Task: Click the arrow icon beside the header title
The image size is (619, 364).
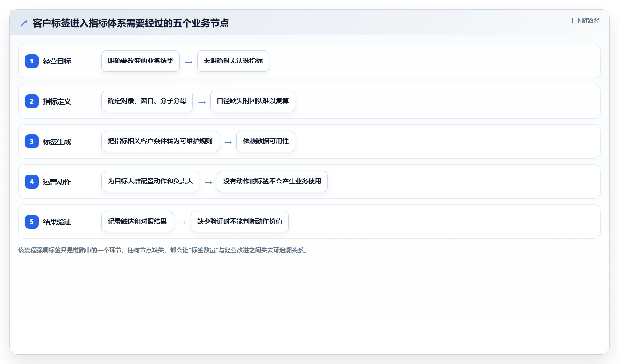Action: coord(24,23)
